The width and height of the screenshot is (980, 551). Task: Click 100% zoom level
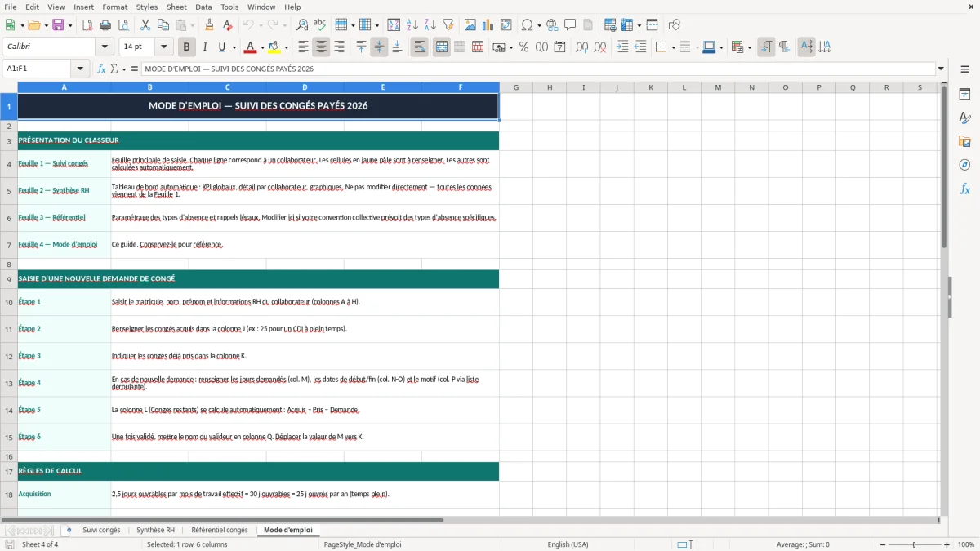[x=965, y=544]
